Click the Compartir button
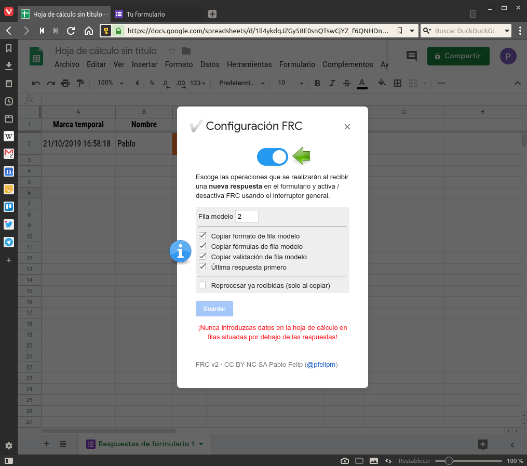 pos(458,56)
